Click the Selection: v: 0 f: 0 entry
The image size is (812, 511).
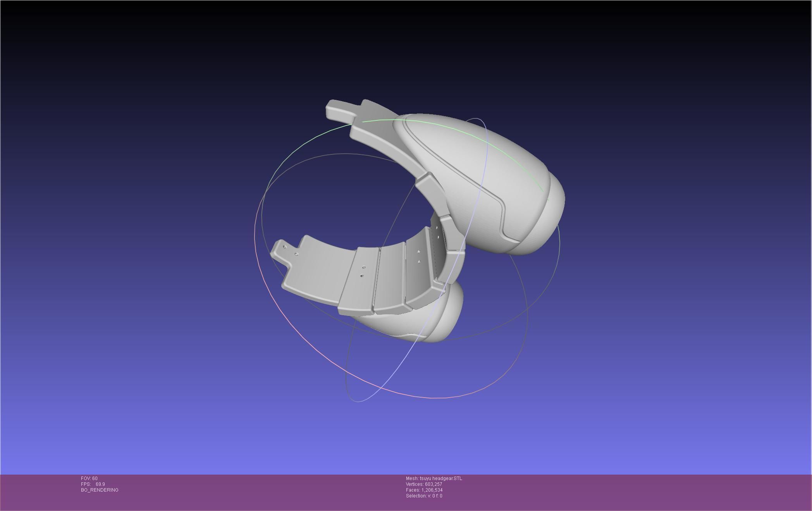click(x=424, y=496)
